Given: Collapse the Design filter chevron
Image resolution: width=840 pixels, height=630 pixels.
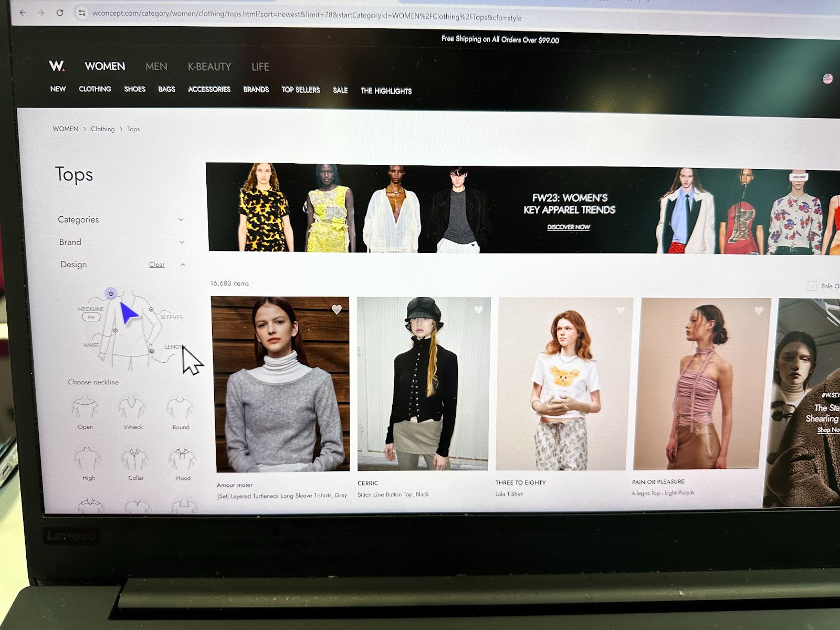Looking at the screenshot, I should coord(183,265).
